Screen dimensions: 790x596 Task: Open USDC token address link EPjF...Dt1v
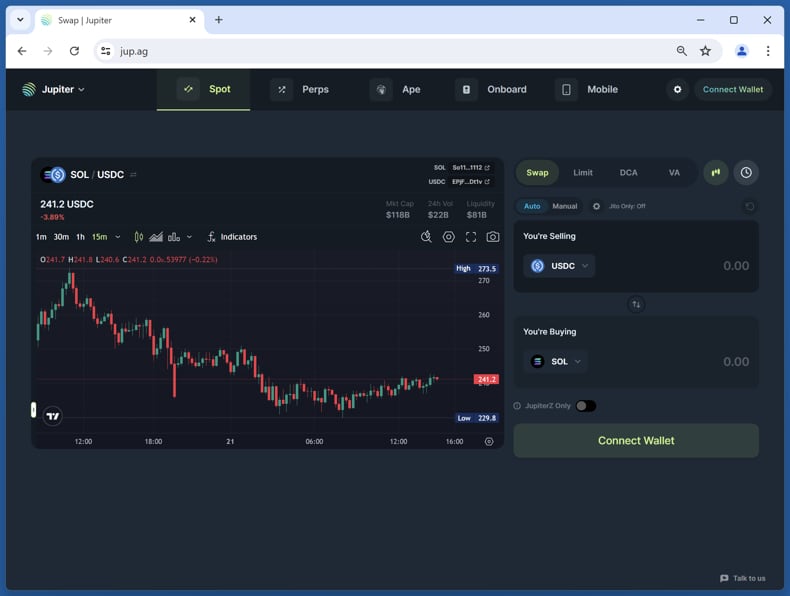[x=471, y=181]
